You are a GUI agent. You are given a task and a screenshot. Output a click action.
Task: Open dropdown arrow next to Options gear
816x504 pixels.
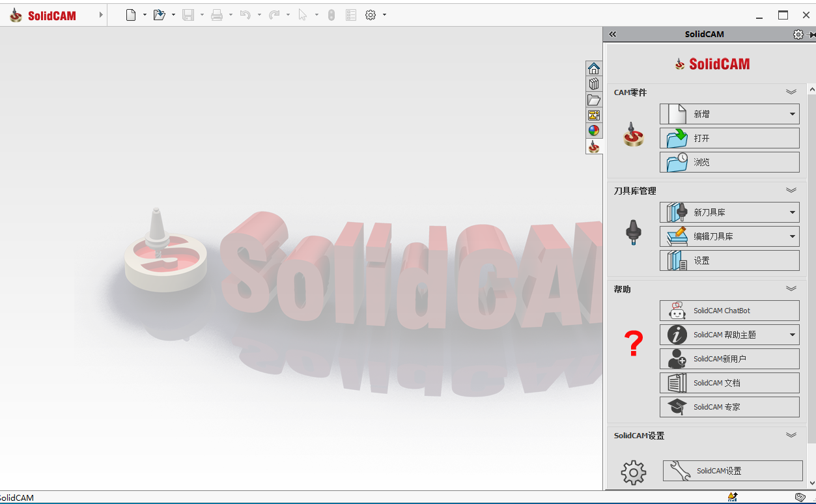[385, 15]
